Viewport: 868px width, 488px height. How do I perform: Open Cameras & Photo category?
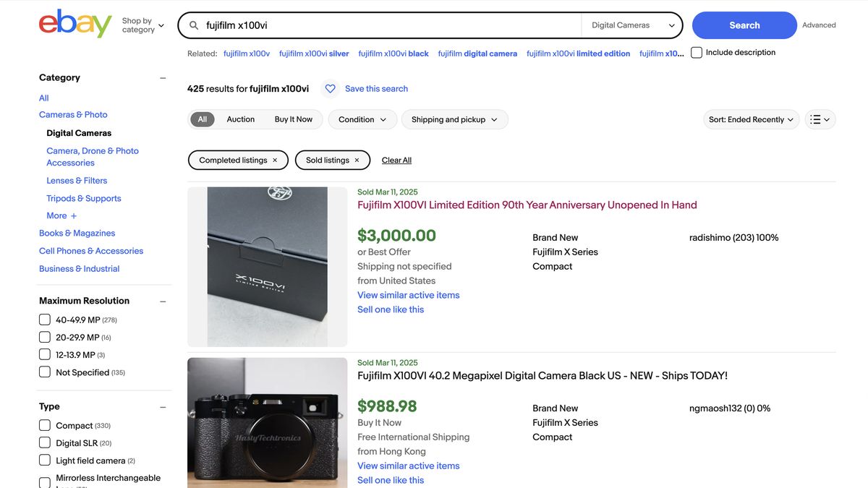(x=73, y=115)
